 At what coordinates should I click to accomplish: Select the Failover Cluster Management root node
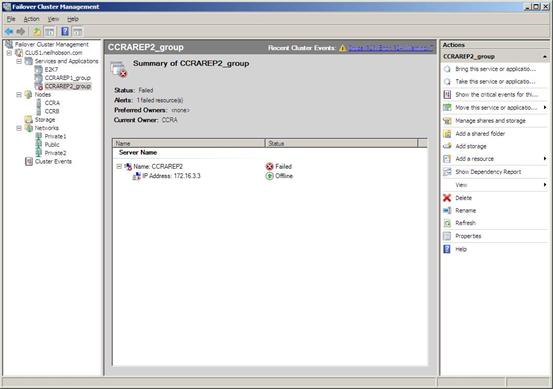(51, 44)
